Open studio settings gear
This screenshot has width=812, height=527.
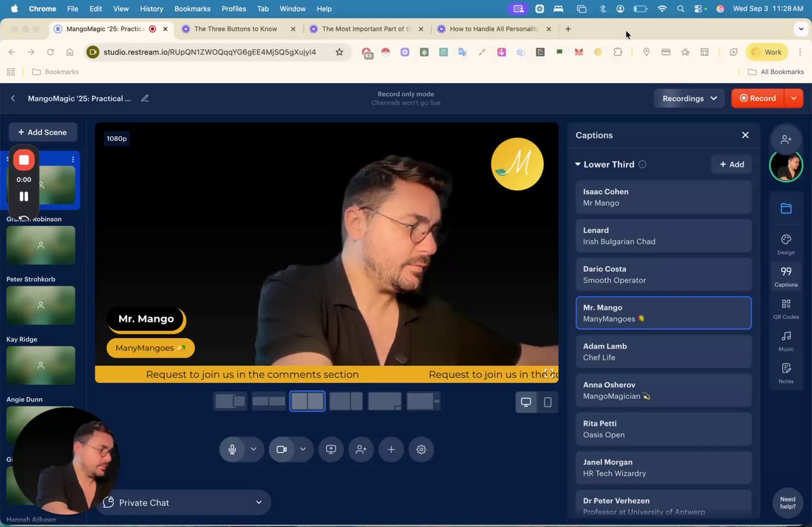(x=421, y=449)
